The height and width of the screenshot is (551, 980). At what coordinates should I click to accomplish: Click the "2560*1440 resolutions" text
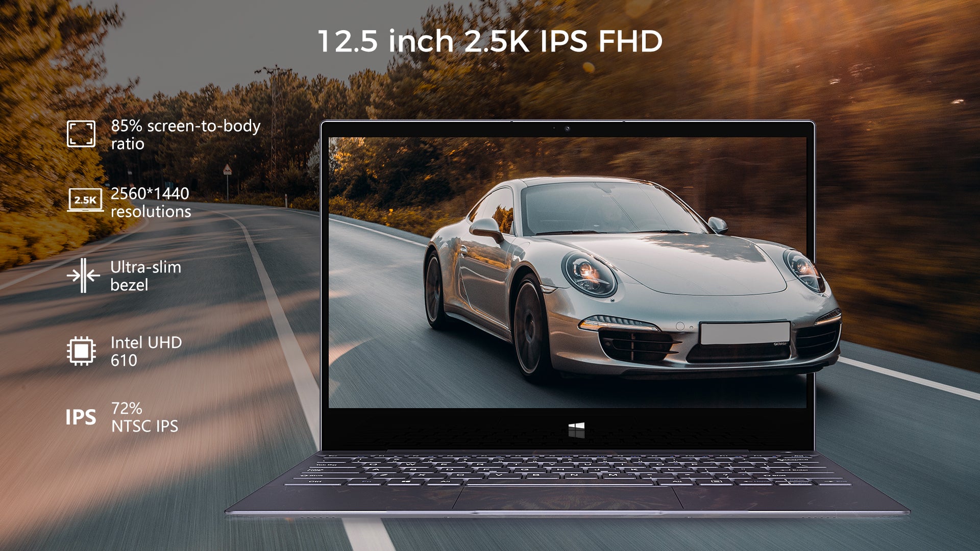click(151, 203)
